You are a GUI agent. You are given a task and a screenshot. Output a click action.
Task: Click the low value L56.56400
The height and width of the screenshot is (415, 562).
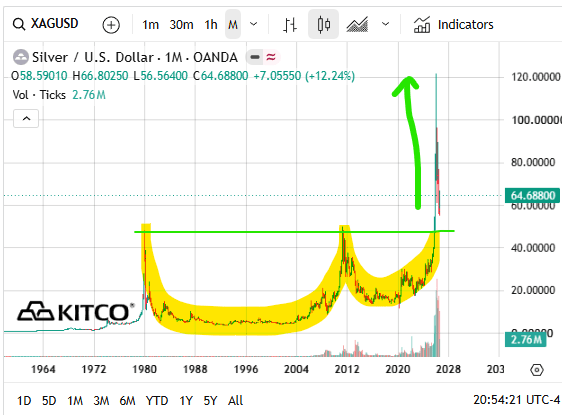pos(161,76)
